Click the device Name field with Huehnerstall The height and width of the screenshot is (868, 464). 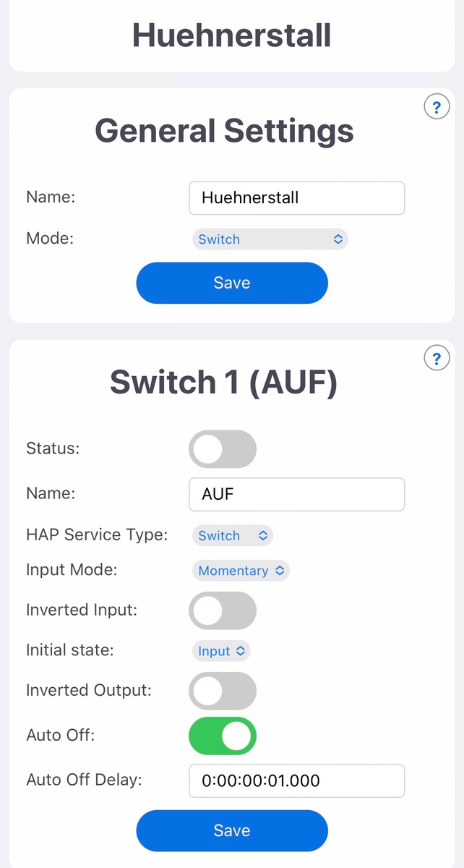tap(296, 198)
